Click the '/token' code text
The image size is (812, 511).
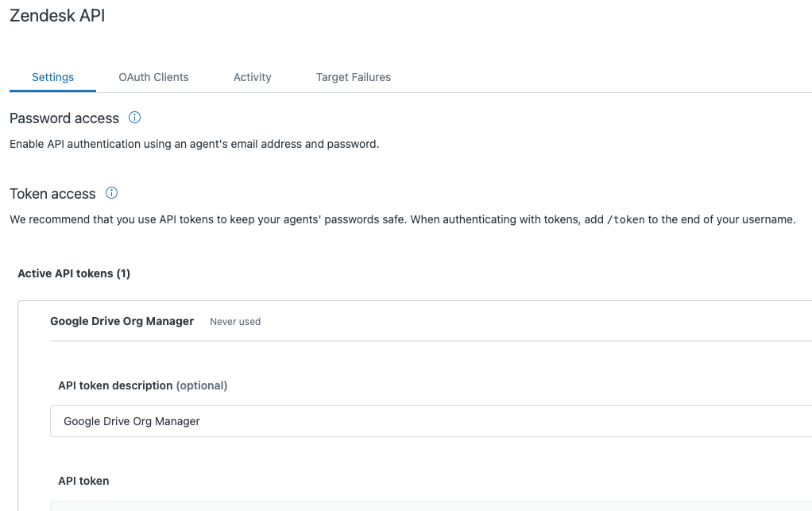click(x=625, y=219)
